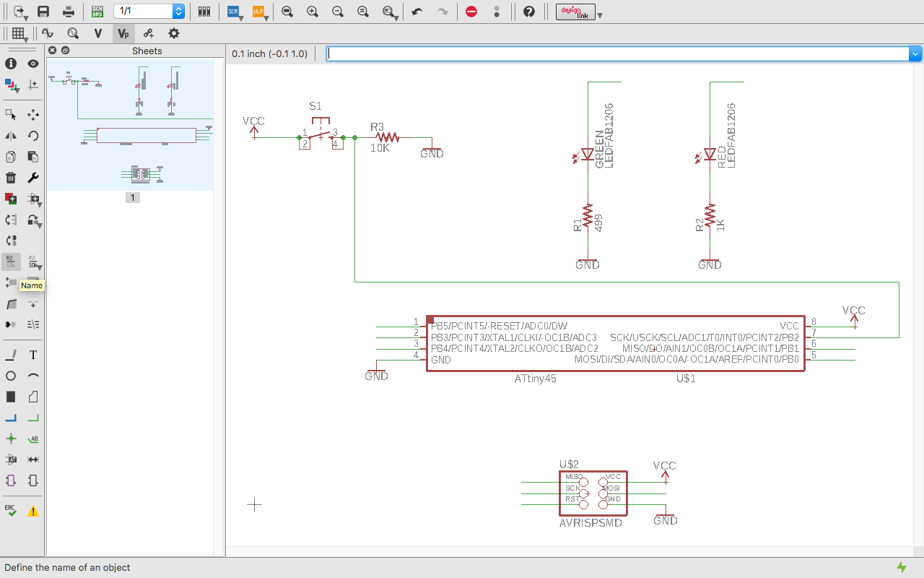
Task: Select the Label tool
Action: pos(32,439)
